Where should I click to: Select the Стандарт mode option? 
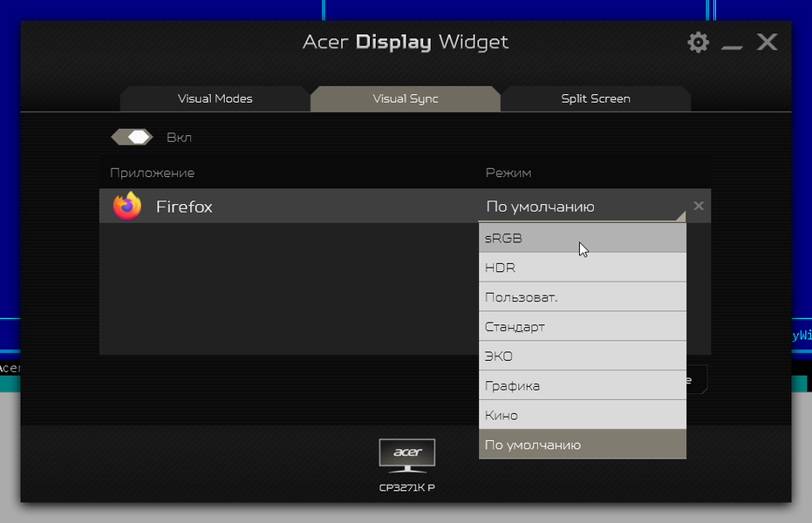[583, 327]
